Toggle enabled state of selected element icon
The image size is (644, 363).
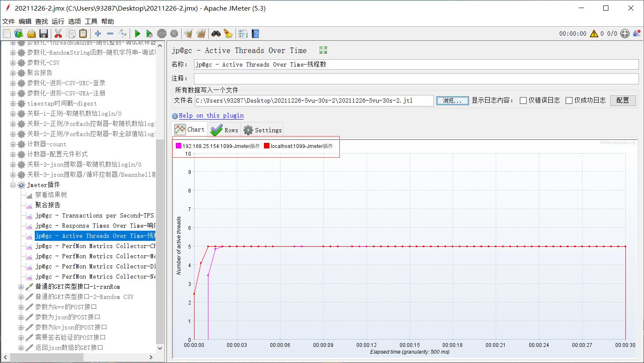coord(122,34)
